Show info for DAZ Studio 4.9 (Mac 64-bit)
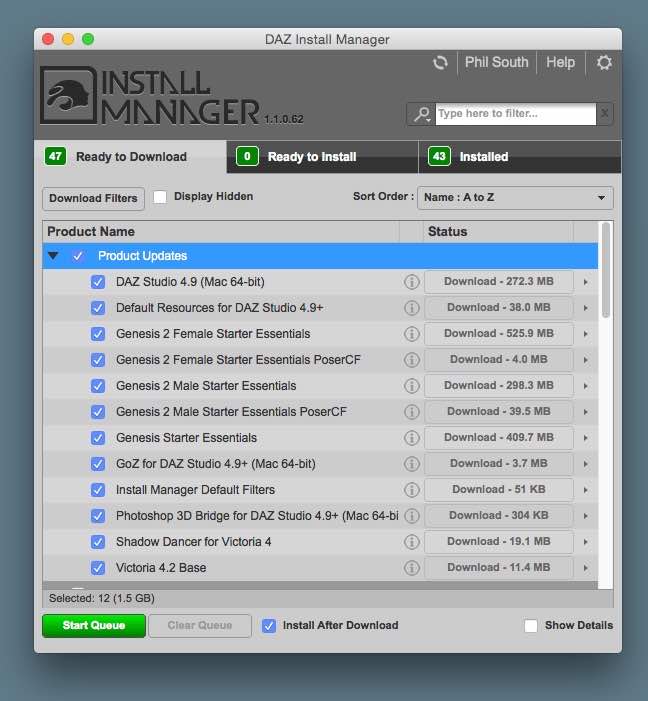648x701 pixels. pyautogui.click(x=411, y=282)
